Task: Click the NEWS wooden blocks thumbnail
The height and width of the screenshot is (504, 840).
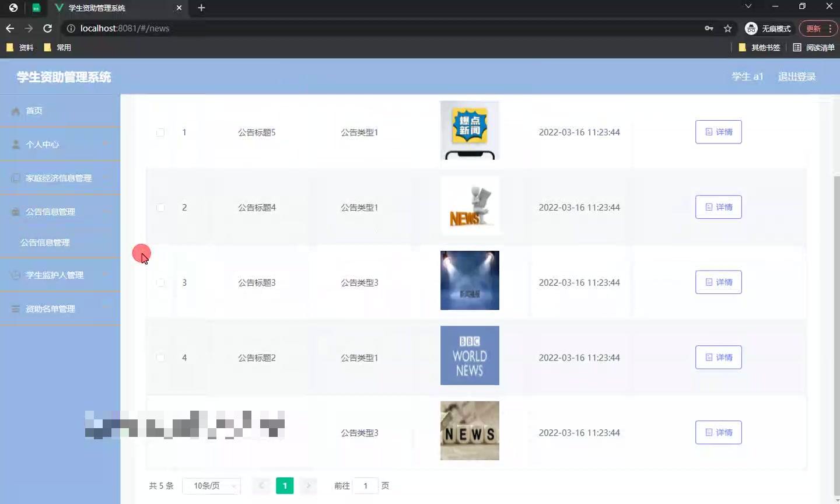Action: pos(470,430)
